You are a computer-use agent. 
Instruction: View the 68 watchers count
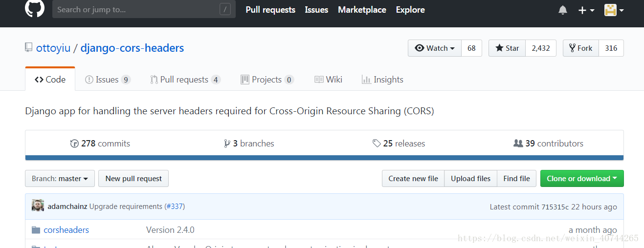coord(471,48)
